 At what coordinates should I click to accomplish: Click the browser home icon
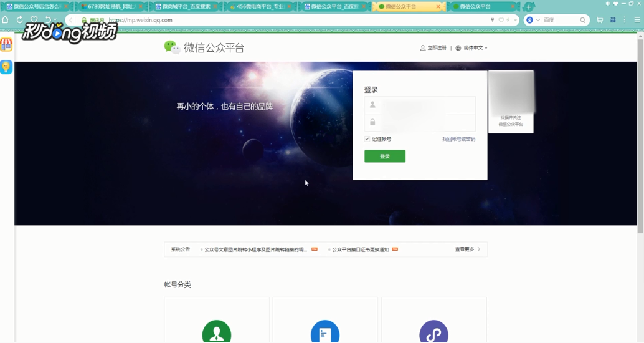(x=6, y=20)
